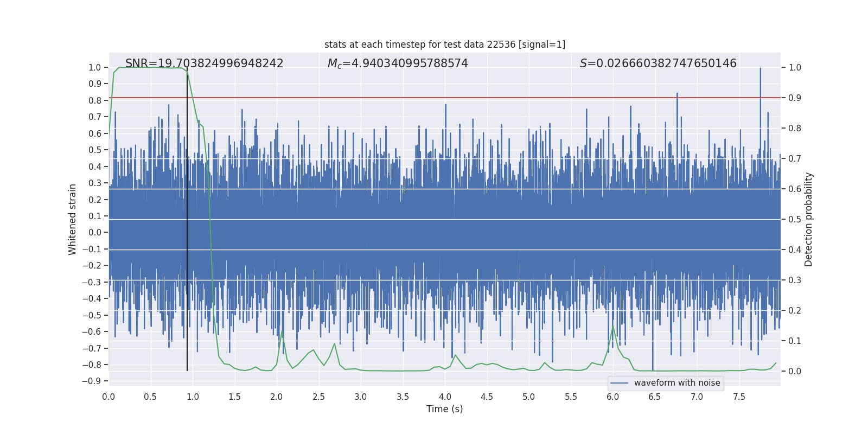Click the right axis tick label 0.4
Screen dimensions: 868x434
(x=795, y=250)
